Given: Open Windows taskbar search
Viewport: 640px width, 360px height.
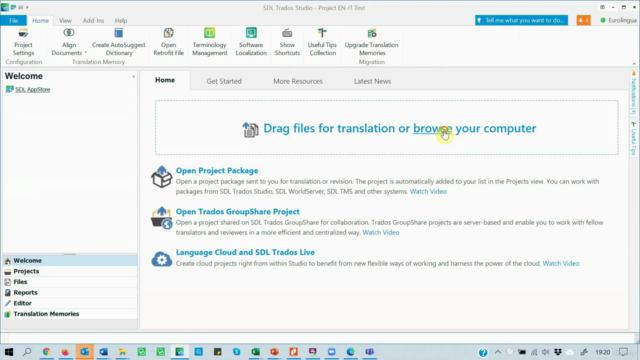Looking at the screenshot, I should (x=27, y=352).
